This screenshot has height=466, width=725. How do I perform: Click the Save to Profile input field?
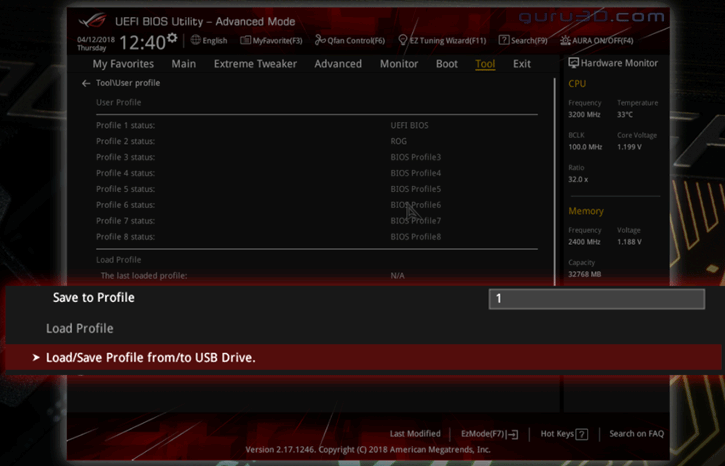(596, 299)
